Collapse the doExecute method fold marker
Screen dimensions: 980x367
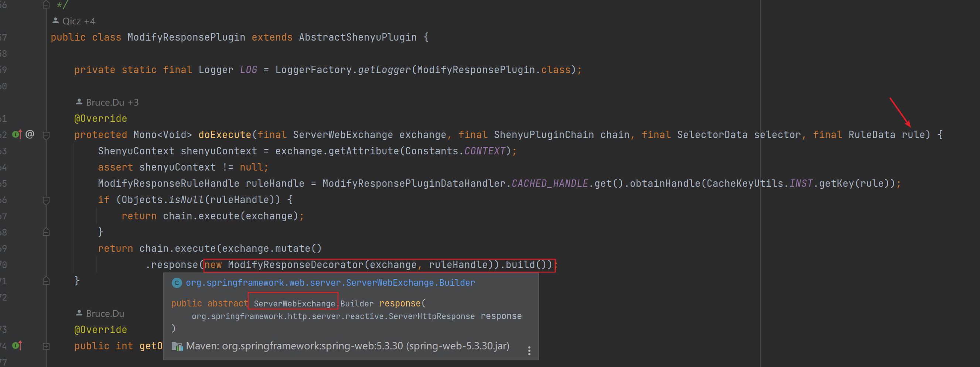point(46,135)
